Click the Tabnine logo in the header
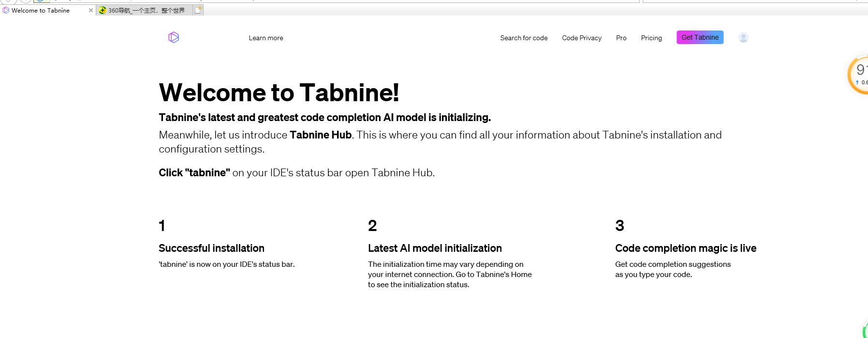 [174, 37]
